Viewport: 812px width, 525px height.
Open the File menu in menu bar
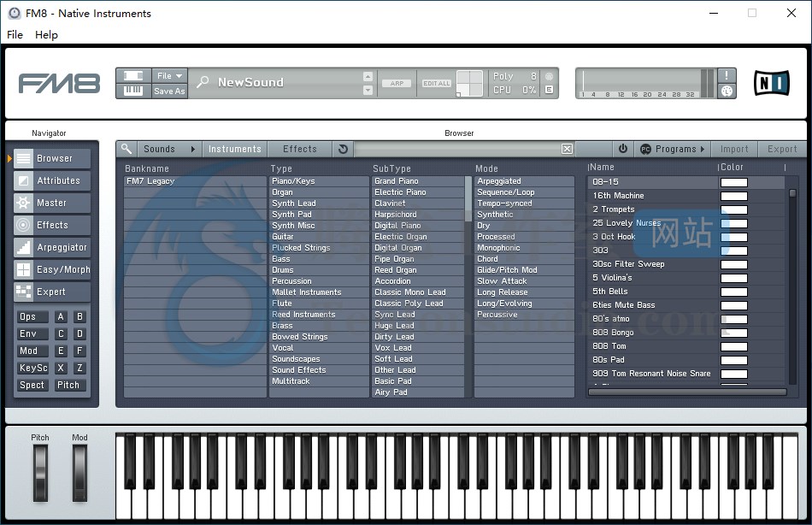coord(15,35)
